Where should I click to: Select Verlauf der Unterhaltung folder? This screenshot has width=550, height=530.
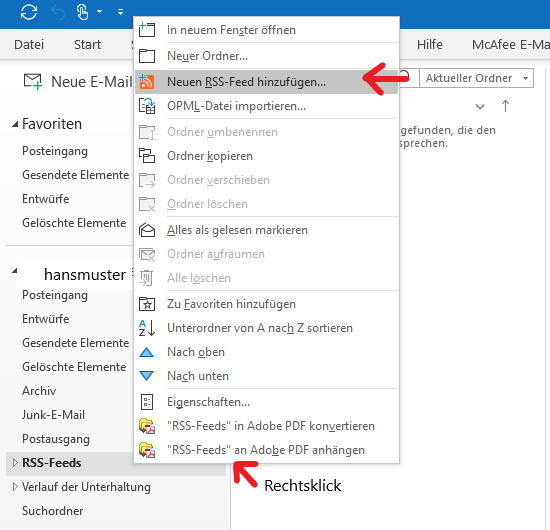[86, 487]
